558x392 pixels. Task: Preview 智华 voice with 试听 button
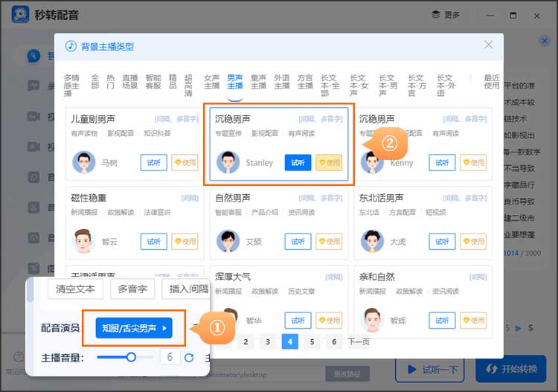(x=298, y=321)
